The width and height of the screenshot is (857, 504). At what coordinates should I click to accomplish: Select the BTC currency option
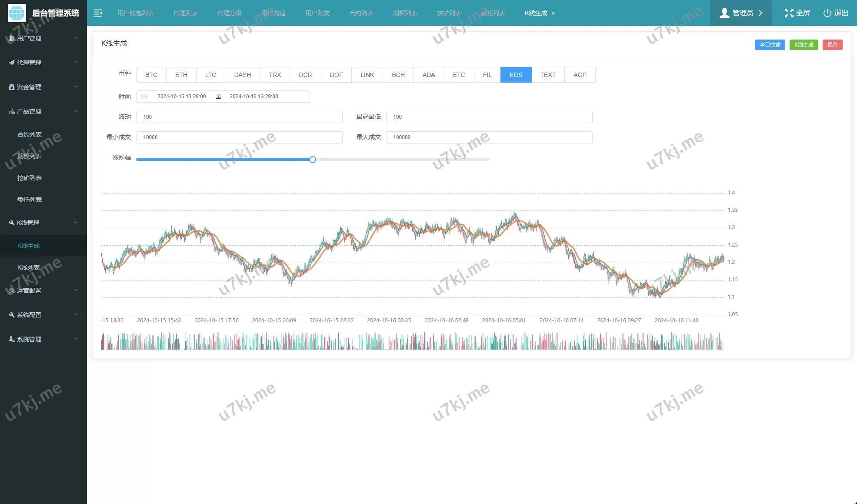(x=151, y=75)
